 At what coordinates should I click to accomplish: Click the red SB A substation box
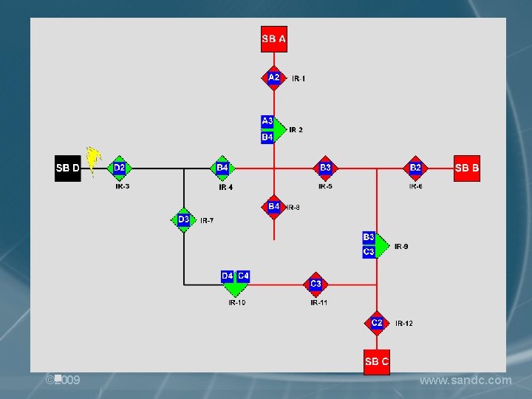tap(274, 39)
